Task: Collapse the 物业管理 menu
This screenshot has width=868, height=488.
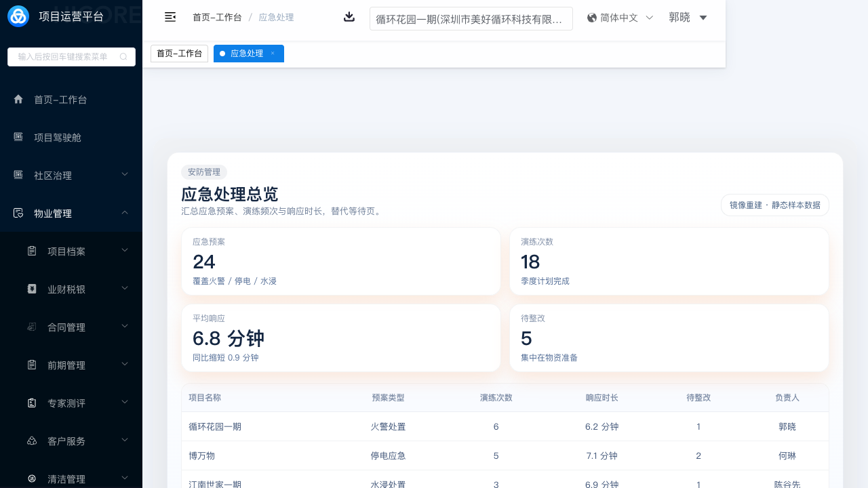Action: pos(125,213)
